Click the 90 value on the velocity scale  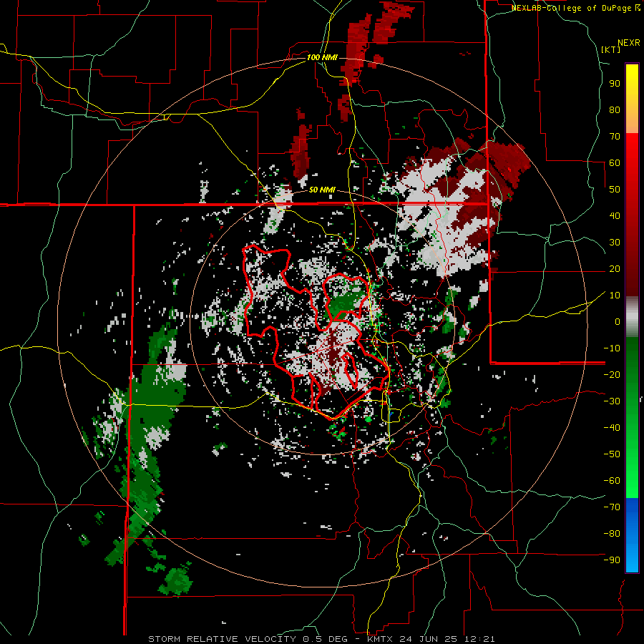tap(615, 84)
